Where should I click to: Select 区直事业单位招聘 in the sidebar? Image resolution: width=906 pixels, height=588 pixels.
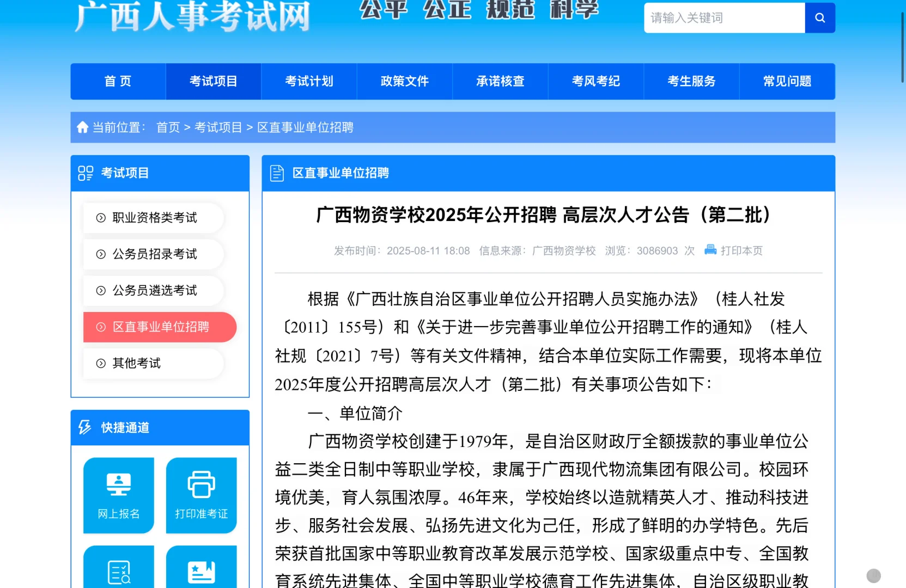[160, 327]
